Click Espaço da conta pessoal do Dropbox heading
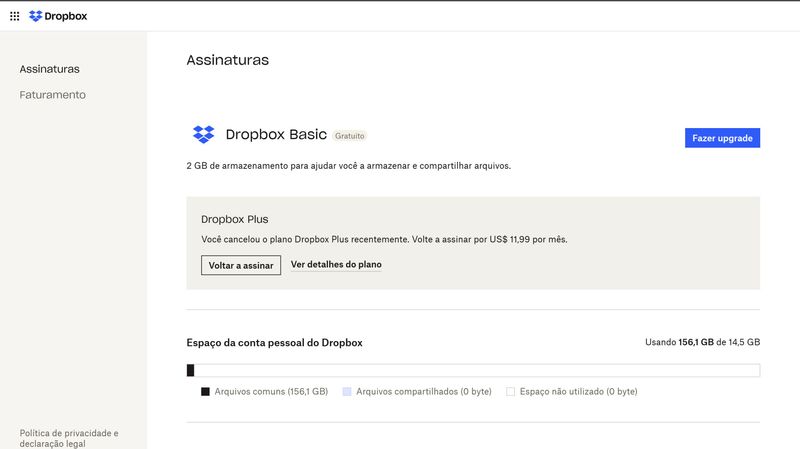The width and height of the screenshot is (800, 449). pyautogui.click(x=274, y=343)
